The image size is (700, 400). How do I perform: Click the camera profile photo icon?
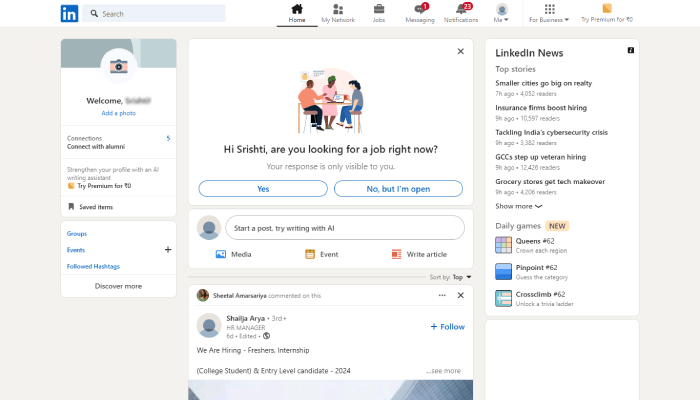(119, 66)
